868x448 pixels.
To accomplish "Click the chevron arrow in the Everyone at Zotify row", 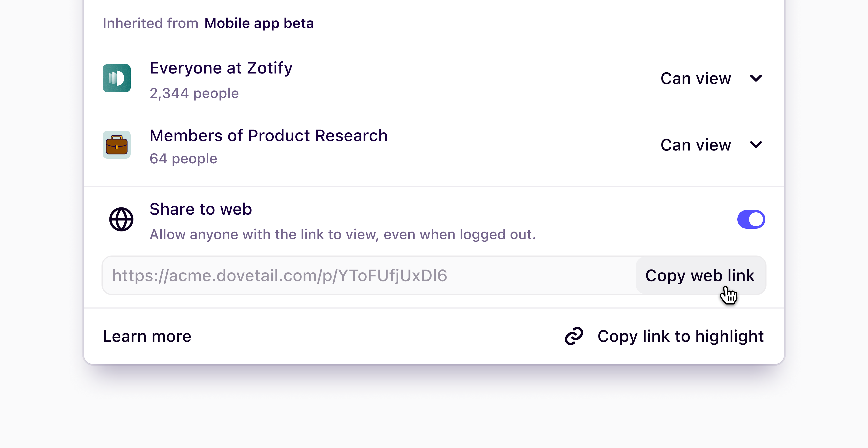I will (x=756, y=78).
